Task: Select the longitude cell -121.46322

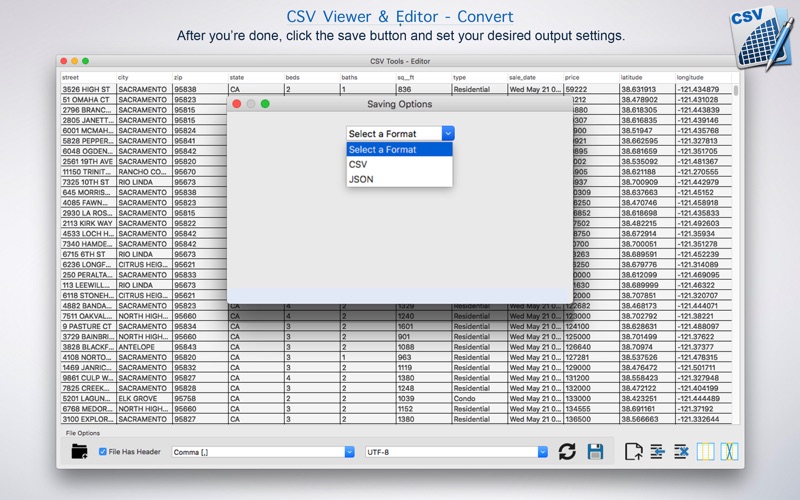Action: pyautogui.click(x=704, y=285)
